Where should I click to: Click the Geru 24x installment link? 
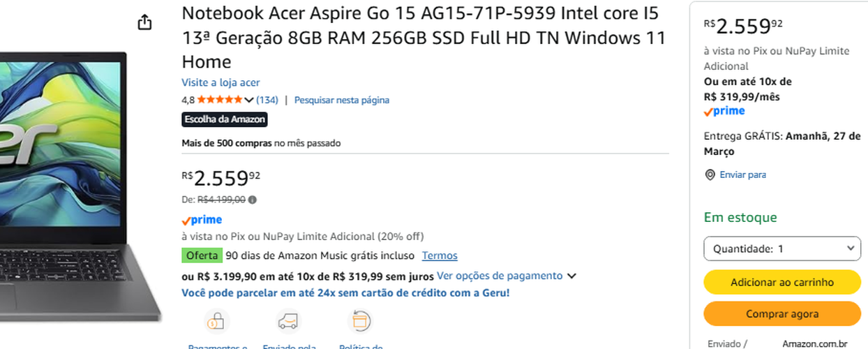point(345,292)
